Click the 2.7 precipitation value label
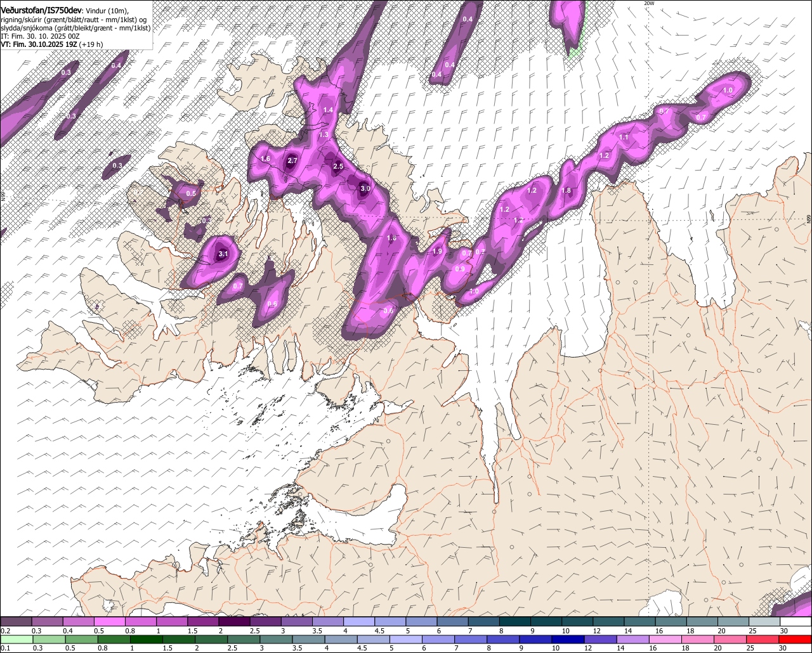The height and width of the screenshot is (653, 812). tap(292, 161)
